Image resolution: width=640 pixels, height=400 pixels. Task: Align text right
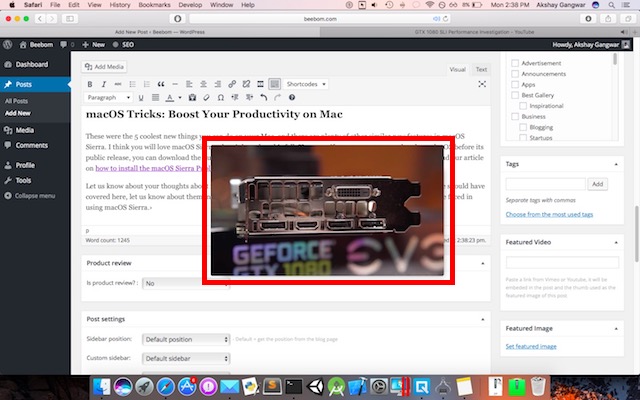point(218,84)
